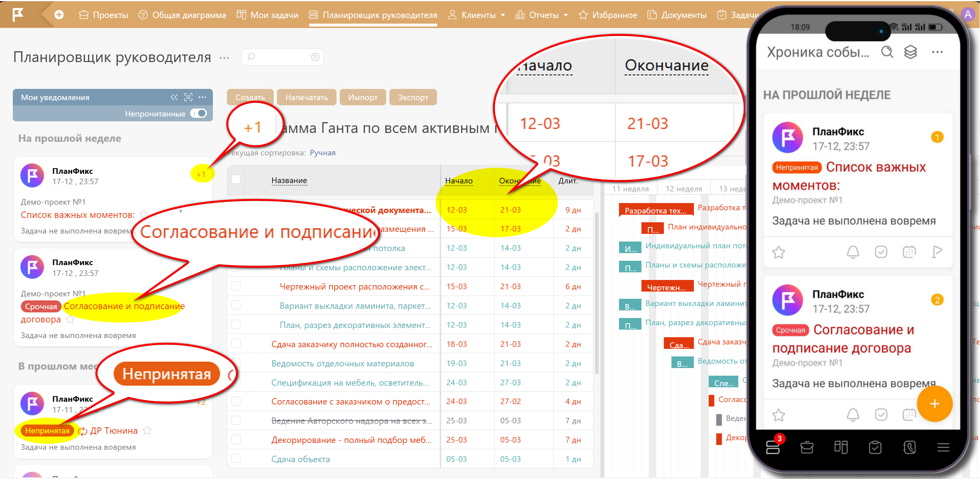Tap the phone's search magnifier icon
The height and width of the screenshot is (479, 980).
coord(887,52)
